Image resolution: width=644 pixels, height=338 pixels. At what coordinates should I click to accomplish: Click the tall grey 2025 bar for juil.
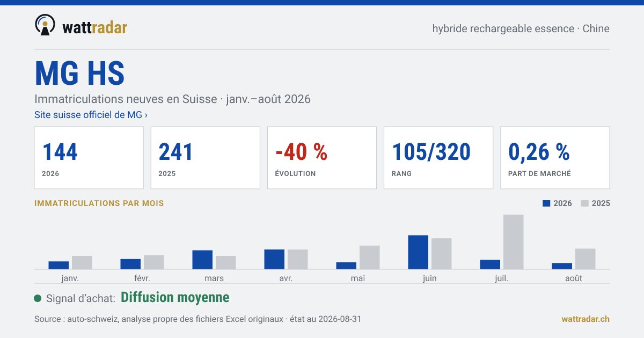point(514,242)
